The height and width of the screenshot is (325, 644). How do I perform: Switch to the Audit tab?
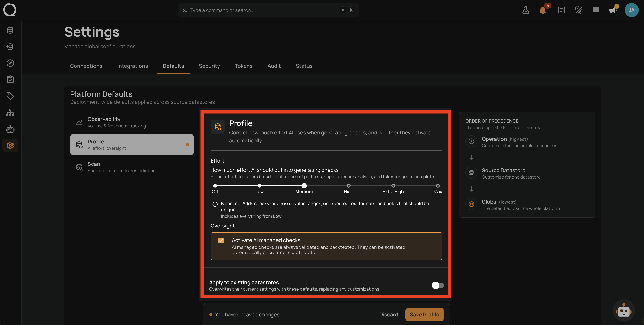pyautogui.click(x=274, y=66)
